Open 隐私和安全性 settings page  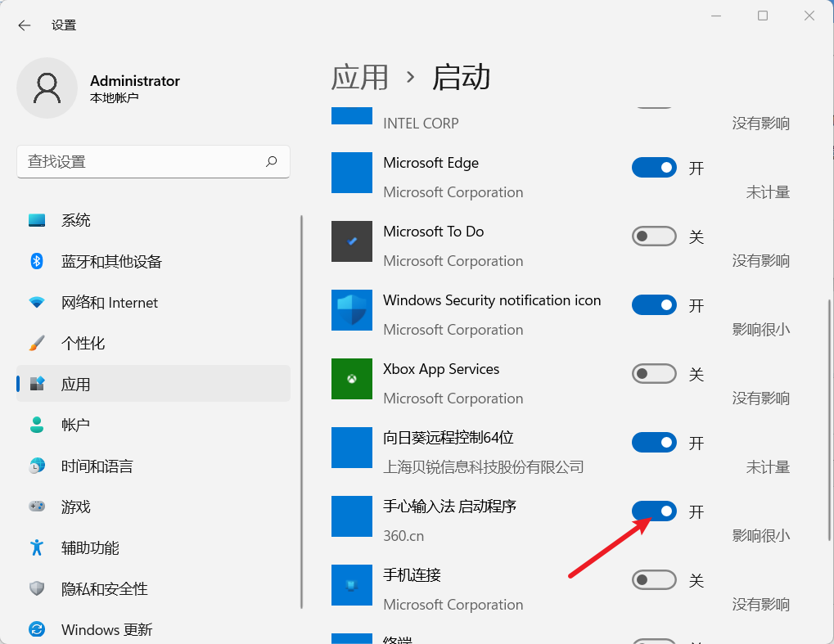coord(153,588)
